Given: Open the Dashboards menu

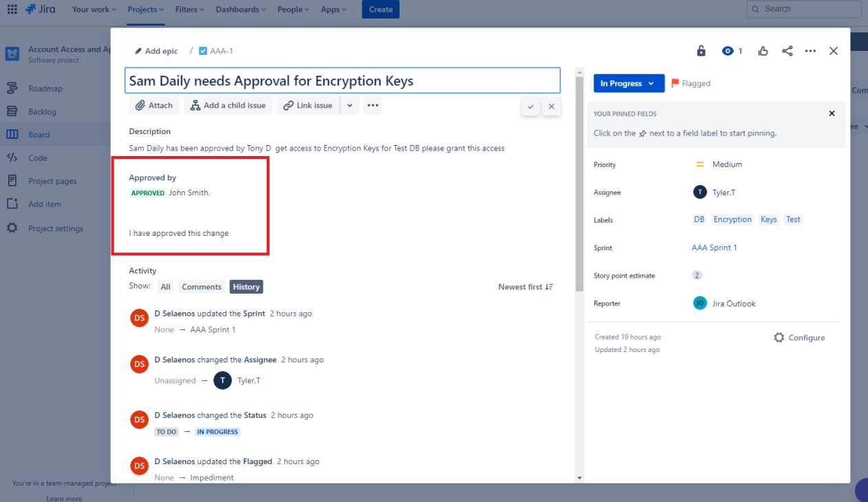Looking at the screenshot, I should pos(239,9).
